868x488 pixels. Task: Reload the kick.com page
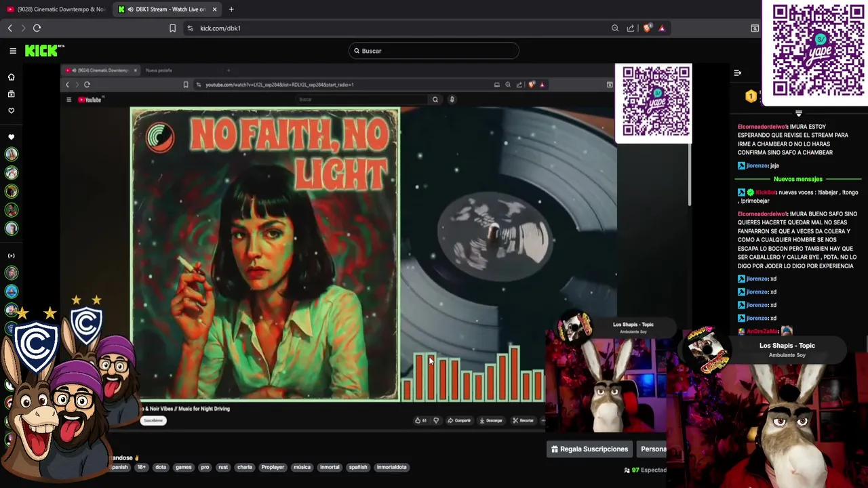[x=37, y=28]
